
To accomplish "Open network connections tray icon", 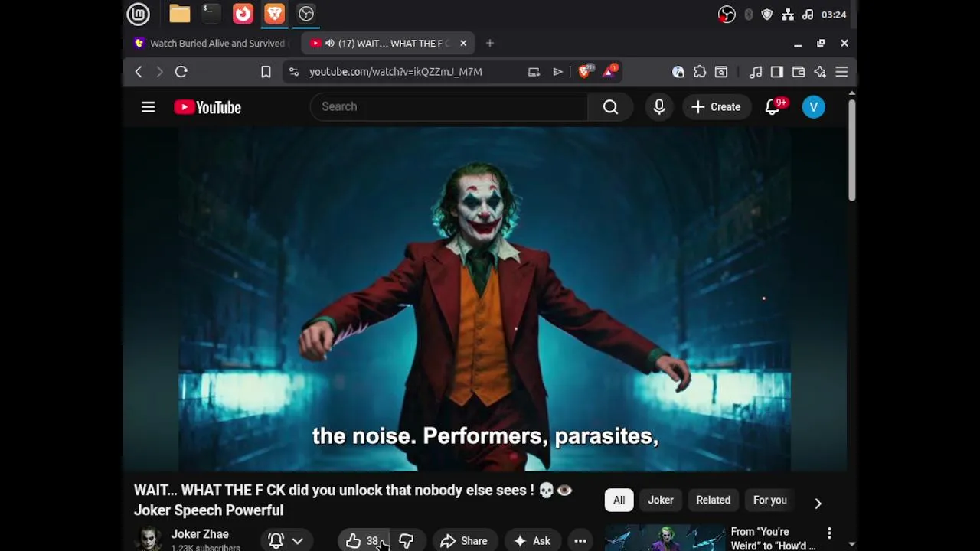I will [788, 15].
